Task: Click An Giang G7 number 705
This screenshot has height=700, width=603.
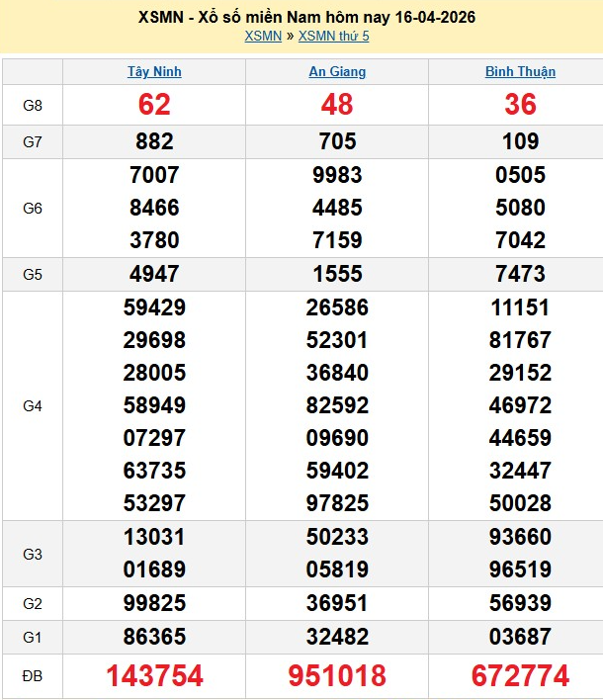Action: [x=337, y=141]
